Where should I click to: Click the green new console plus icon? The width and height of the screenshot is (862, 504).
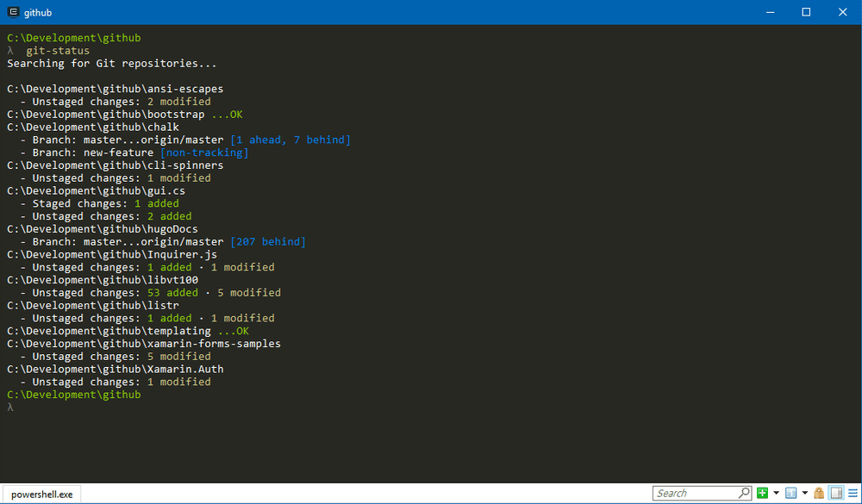pos(762,493)
